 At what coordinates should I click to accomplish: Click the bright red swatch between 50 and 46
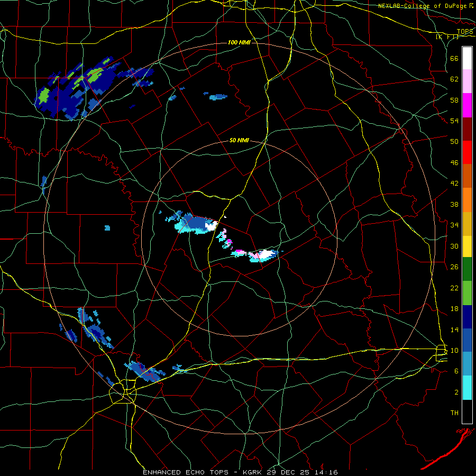(x=467, y=152)
